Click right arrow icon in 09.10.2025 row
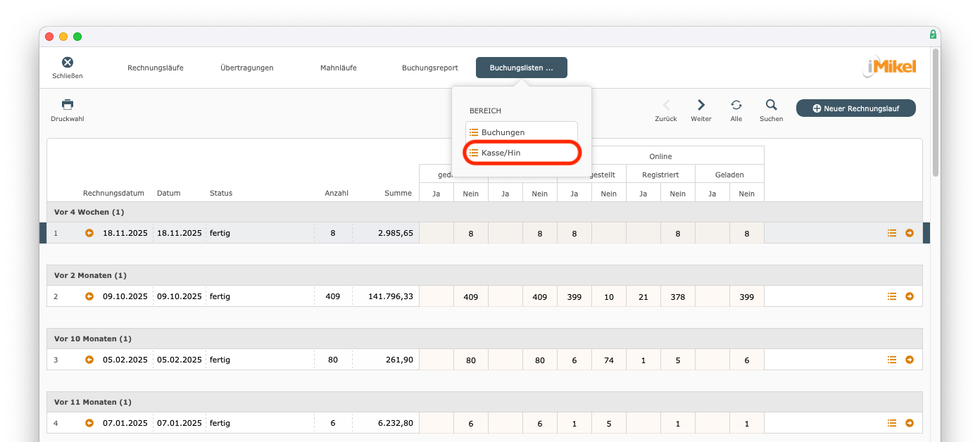 (x=910, y=296)
